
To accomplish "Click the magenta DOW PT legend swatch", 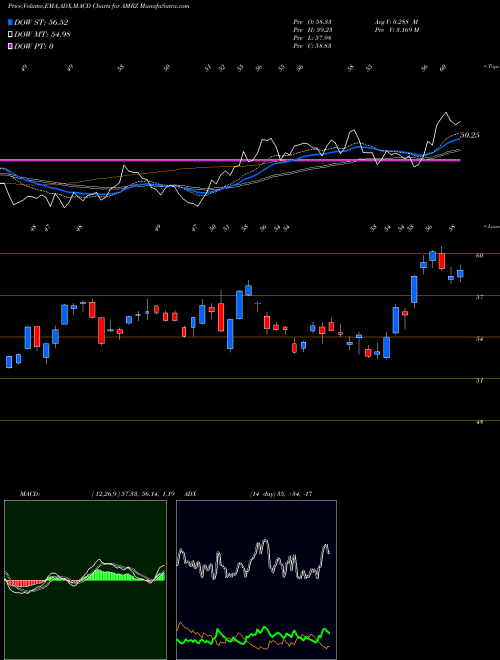I will coord(10,46).
